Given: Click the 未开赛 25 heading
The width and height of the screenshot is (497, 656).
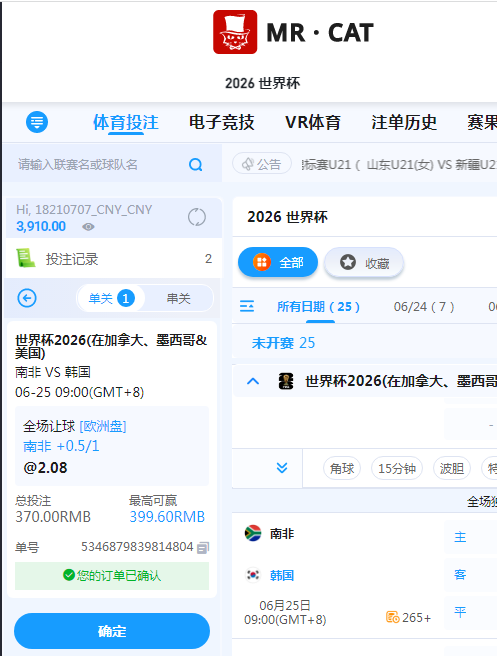Looking at the screenshot, I should (x=283, y=343).
